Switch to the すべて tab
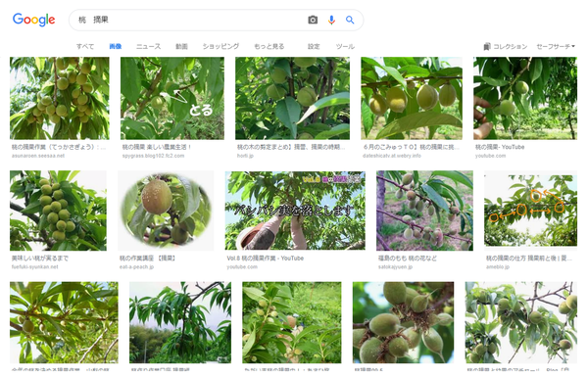This screenshot has height=377, width=588. click(x=85, y=46)
